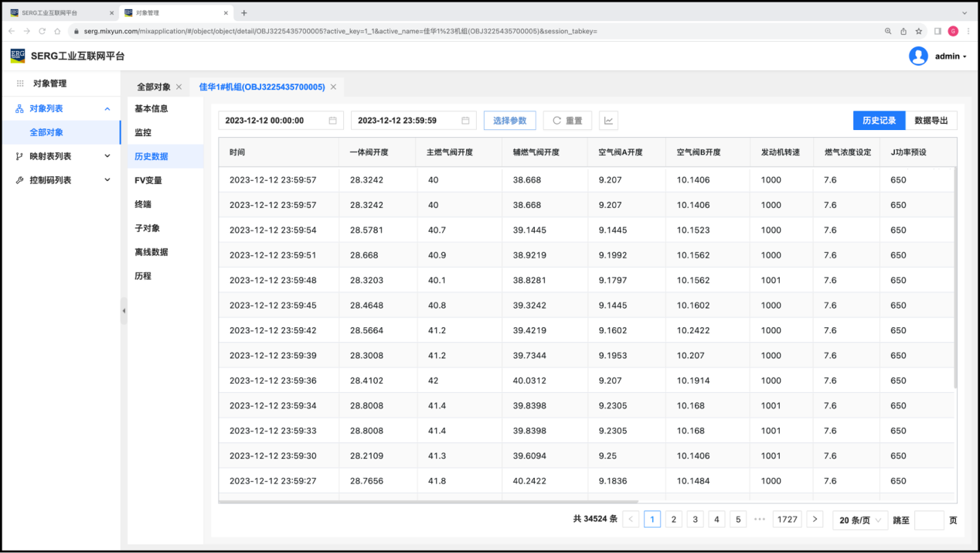
Task: Open calendar icon in start date field
Action: [x=332, y=121]
